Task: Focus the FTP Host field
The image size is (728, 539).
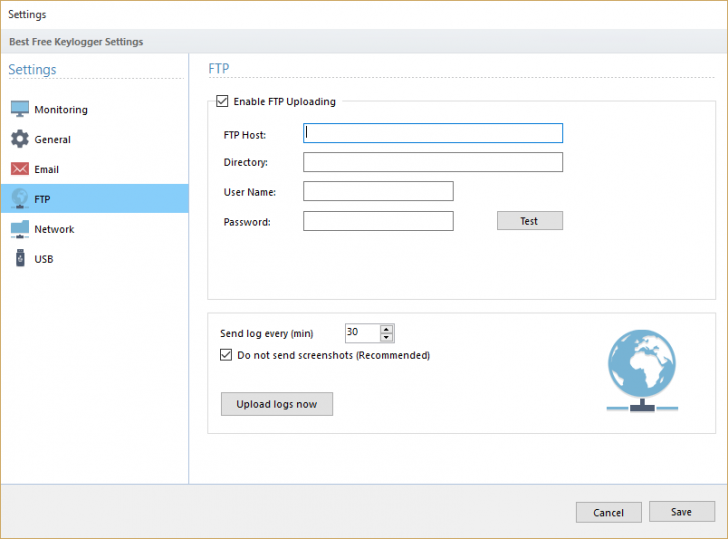Action: coord(433,133)
